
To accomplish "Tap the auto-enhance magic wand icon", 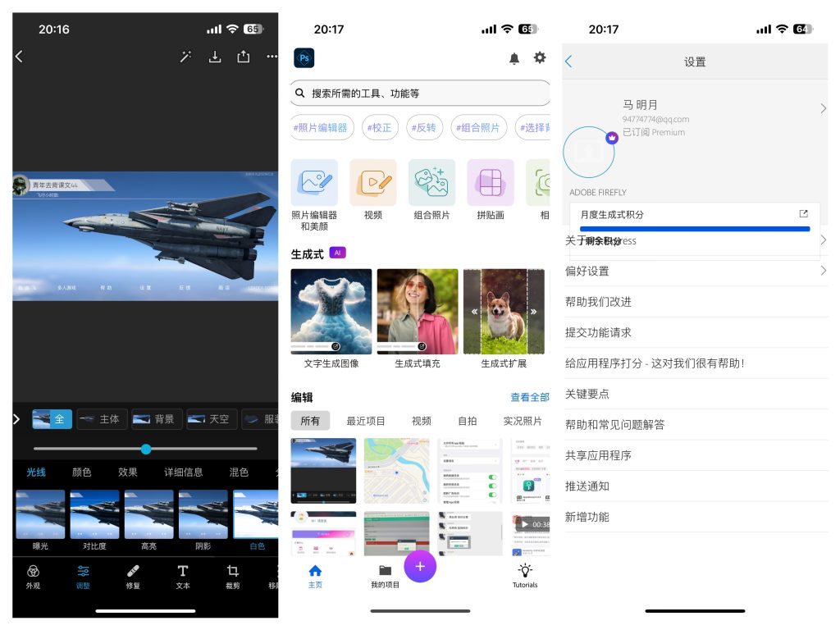I will coord(185,57).
